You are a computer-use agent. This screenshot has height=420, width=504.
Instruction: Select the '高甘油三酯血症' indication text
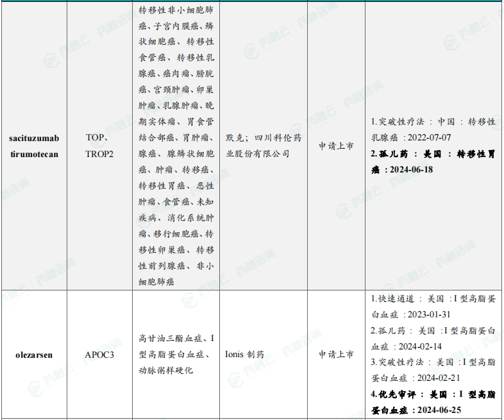click(x=171, y=339)
